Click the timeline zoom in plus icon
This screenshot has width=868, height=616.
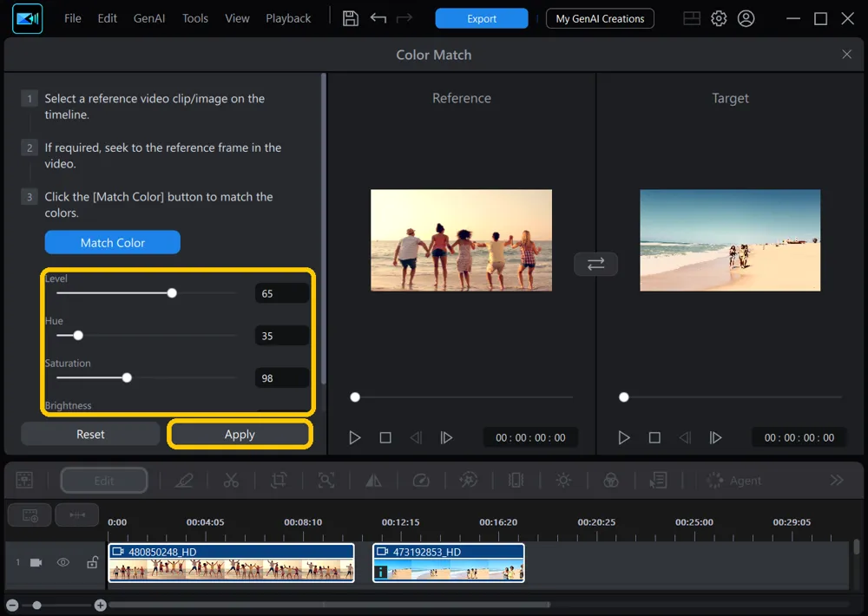[x=100, y=606]
